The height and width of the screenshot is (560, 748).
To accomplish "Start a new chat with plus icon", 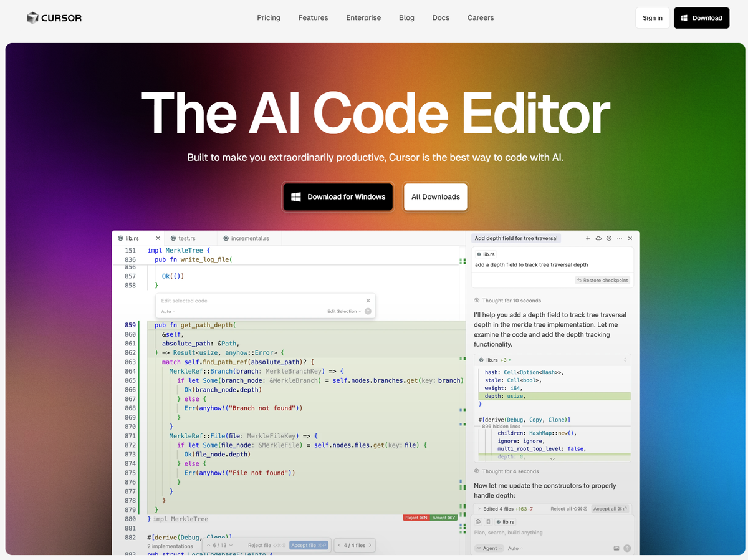I will point(588,238).
